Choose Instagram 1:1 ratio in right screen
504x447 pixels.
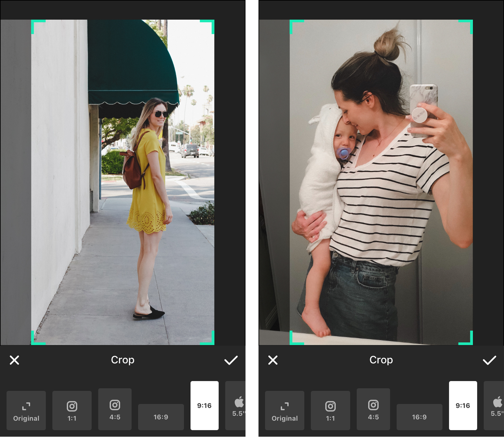tap(330, 410)
